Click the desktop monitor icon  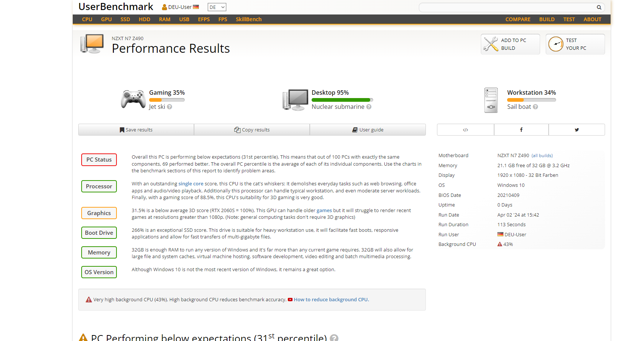295,100
